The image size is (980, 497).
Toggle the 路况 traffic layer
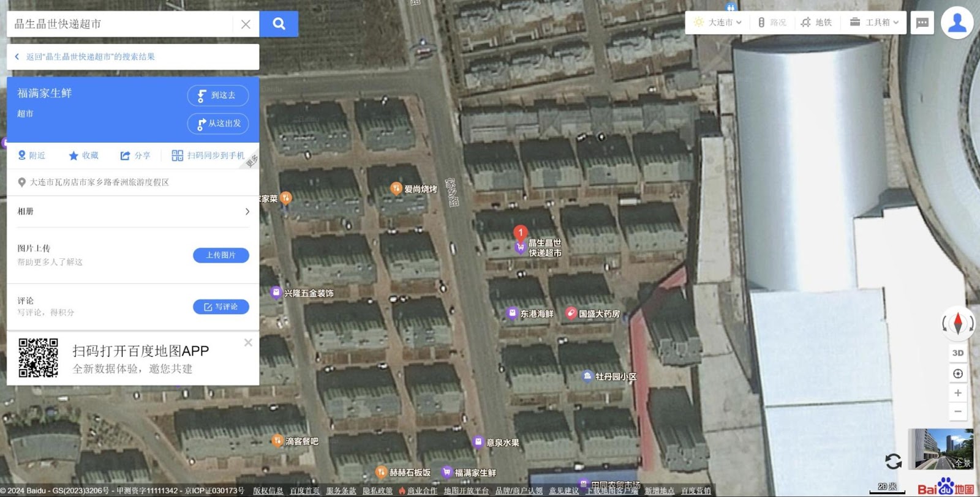tap(772, 22)
